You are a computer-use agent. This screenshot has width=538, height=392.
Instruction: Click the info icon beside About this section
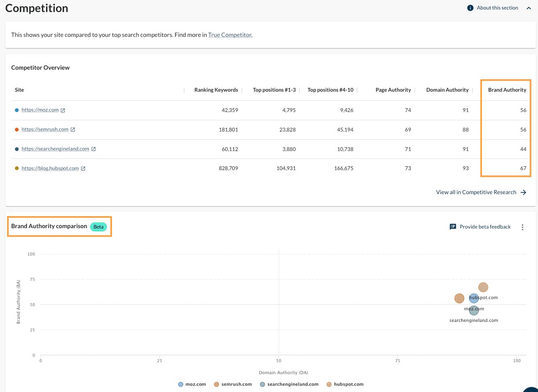(470, 8)
